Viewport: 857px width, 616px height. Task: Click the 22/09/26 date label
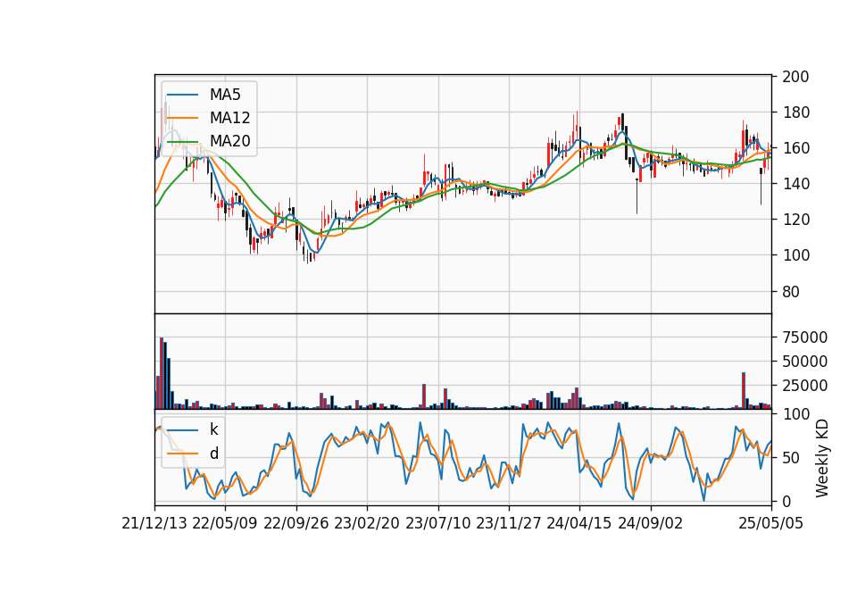tap(295, 523)
